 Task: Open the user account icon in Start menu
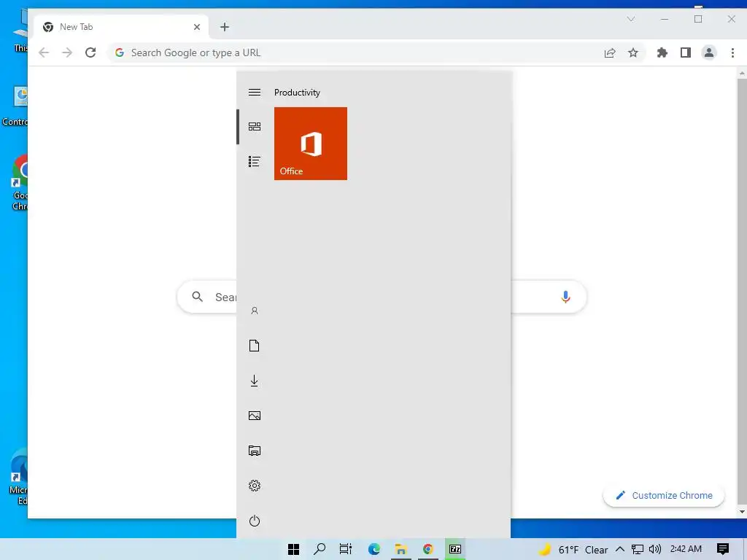255,311
